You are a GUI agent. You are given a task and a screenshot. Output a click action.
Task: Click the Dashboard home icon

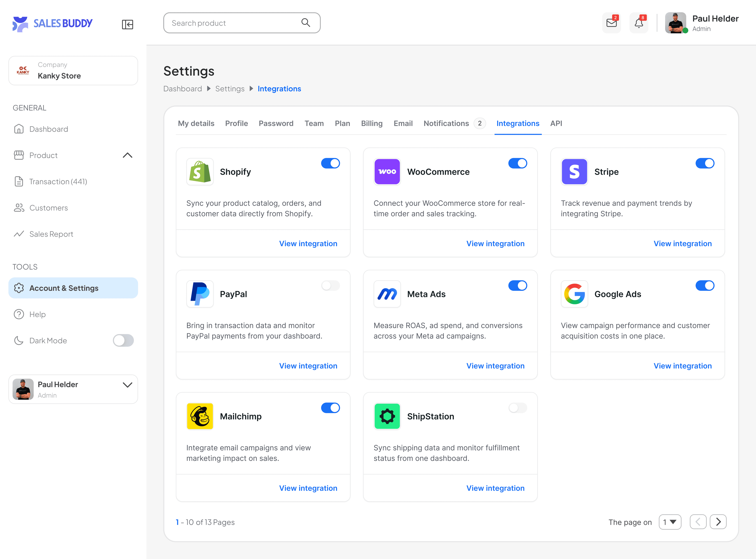[19, 129]
